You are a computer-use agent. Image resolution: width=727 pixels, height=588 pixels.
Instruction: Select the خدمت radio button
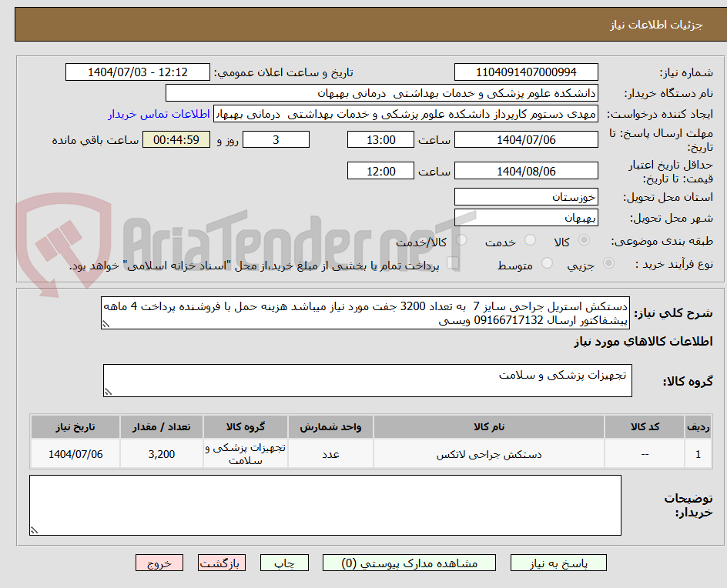530,239
